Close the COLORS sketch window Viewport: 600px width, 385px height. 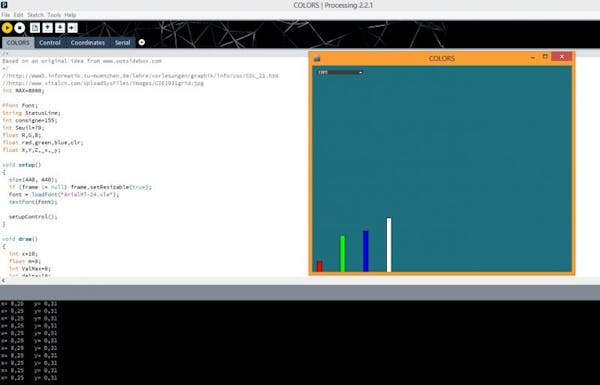pos(562,57)
